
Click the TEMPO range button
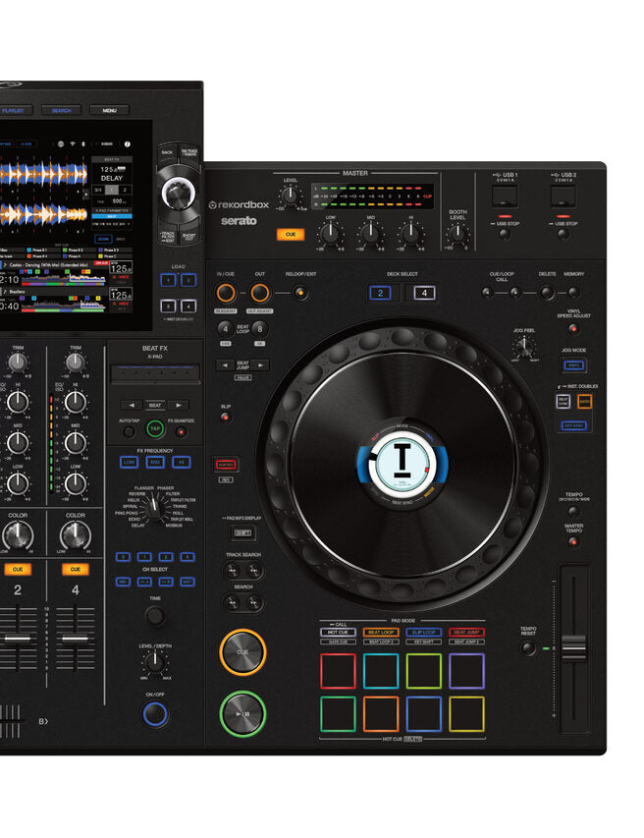point(573,512)
